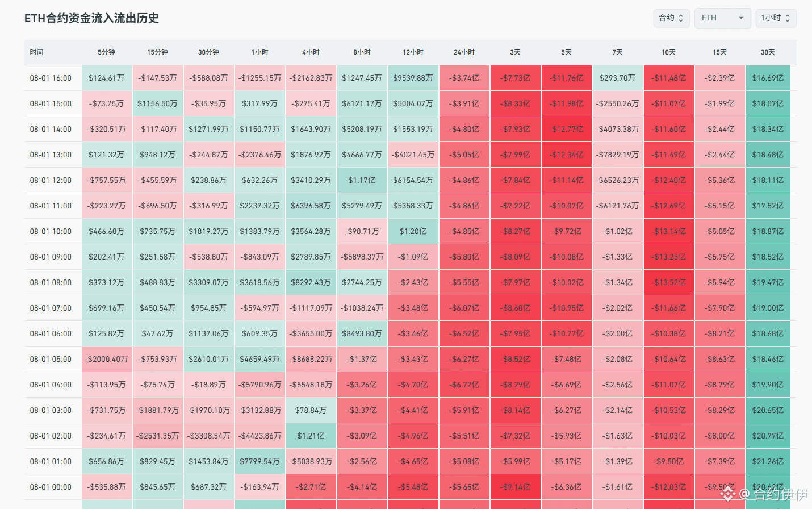Viewport: 812px width, 509px height.
Task: Click the 15天 column header
Action: point(719,52)
